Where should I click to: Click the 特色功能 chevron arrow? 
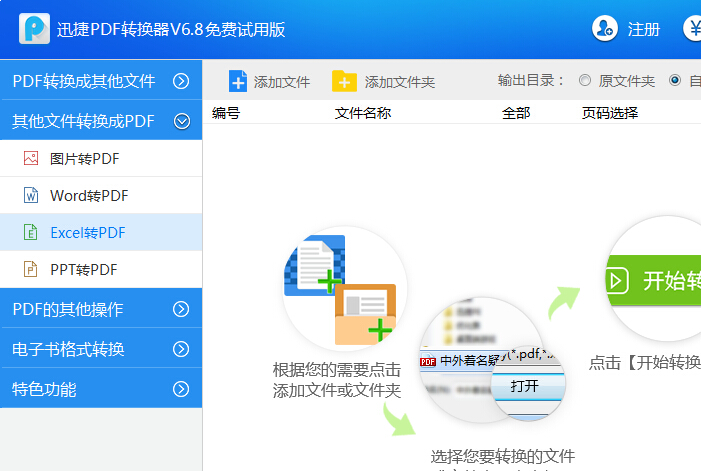181,389
